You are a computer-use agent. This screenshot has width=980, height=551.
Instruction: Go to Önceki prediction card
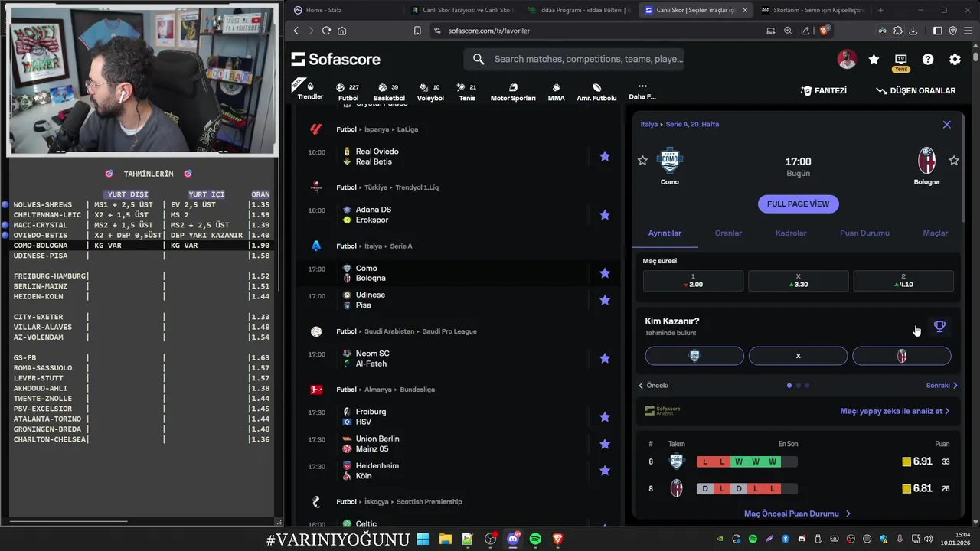coord(653,386)
